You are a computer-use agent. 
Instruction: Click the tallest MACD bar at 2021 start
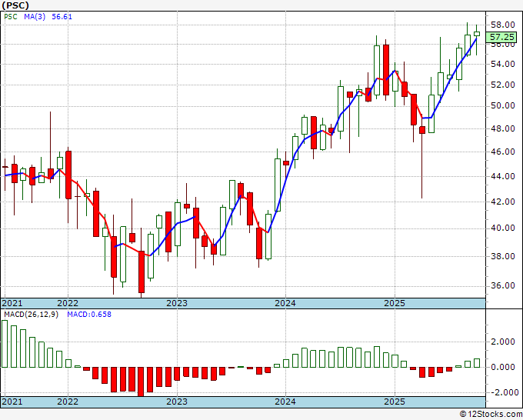[x=5, y=344]
